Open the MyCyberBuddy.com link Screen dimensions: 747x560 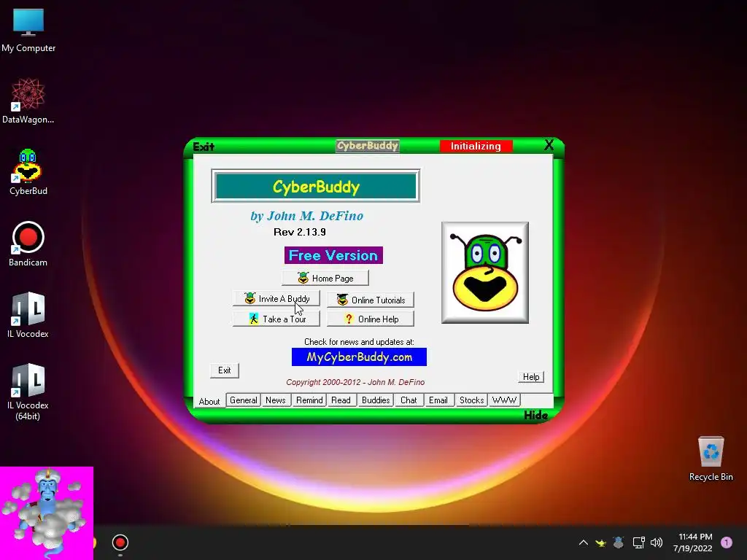[359, 357]
